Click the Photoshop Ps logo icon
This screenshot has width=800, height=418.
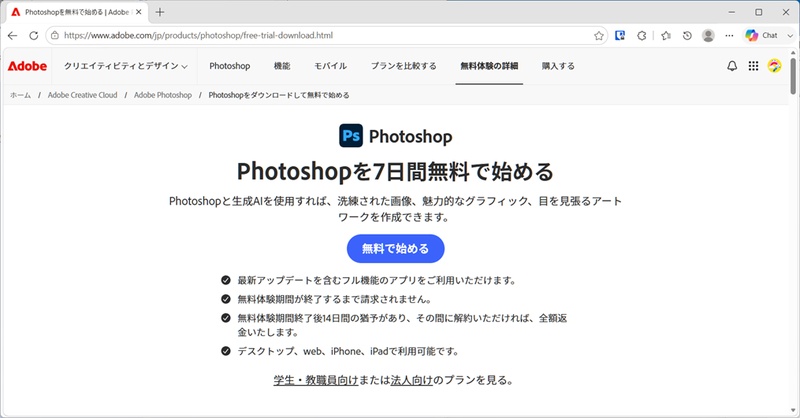pos(351,136)
